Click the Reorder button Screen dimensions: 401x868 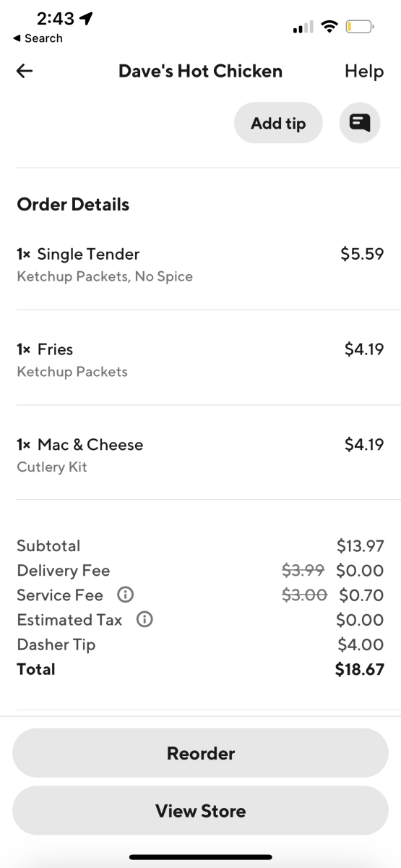201,753
